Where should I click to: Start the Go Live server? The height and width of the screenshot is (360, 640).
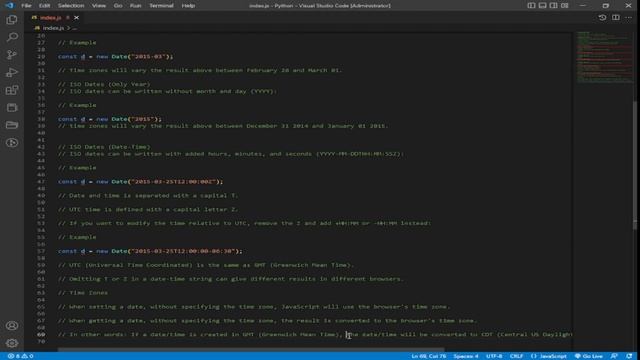point(589,356)
